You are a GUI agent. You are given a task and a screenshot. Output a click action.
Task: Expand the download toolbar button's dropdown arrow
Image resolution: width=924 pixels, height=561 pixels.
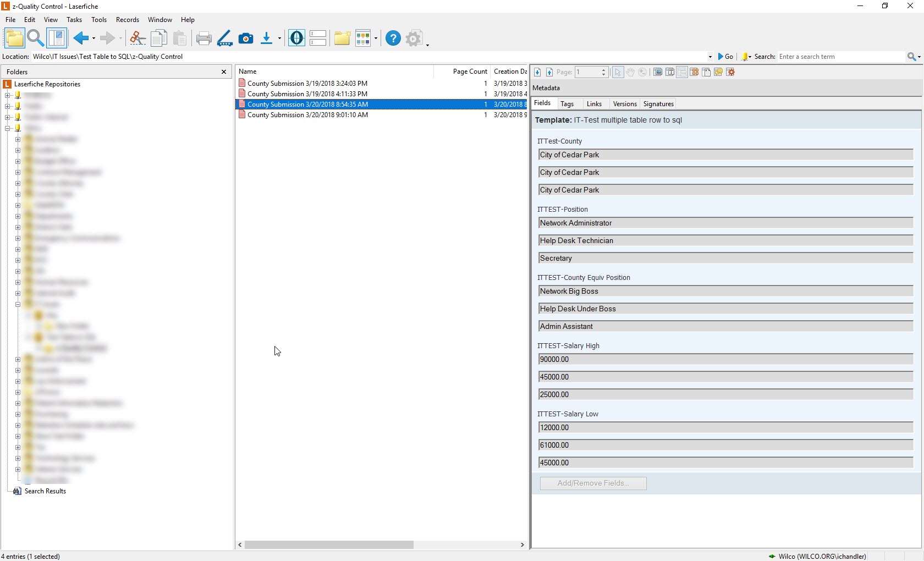pos(280,38)
